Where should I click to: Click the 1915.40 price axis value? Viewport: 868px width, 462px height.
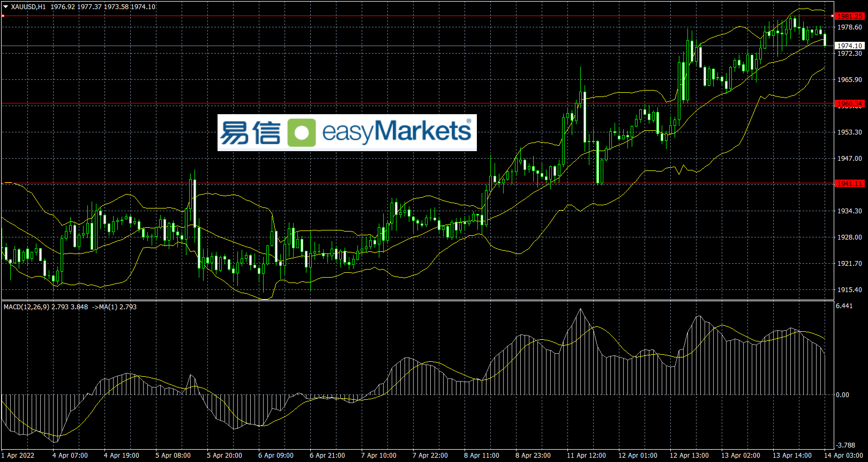coord(850,290)
